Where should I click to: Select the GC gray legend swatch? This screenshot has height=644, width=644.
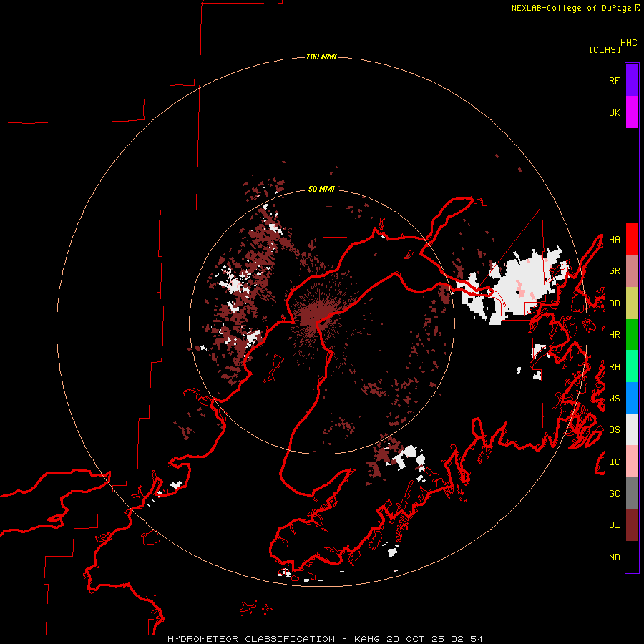632,493
